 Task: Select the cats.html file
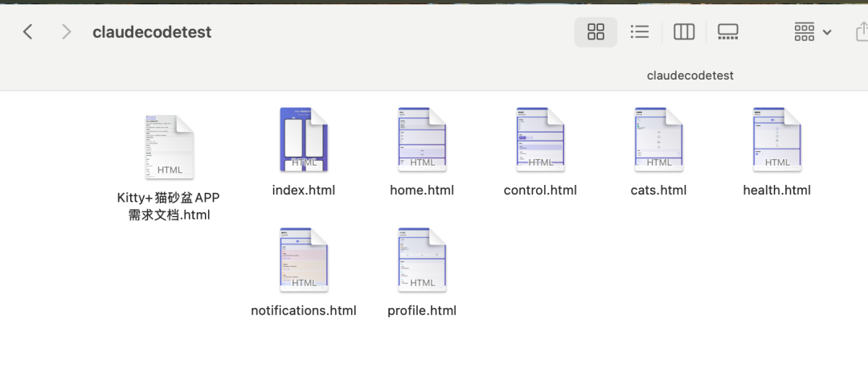pos(658,139)
